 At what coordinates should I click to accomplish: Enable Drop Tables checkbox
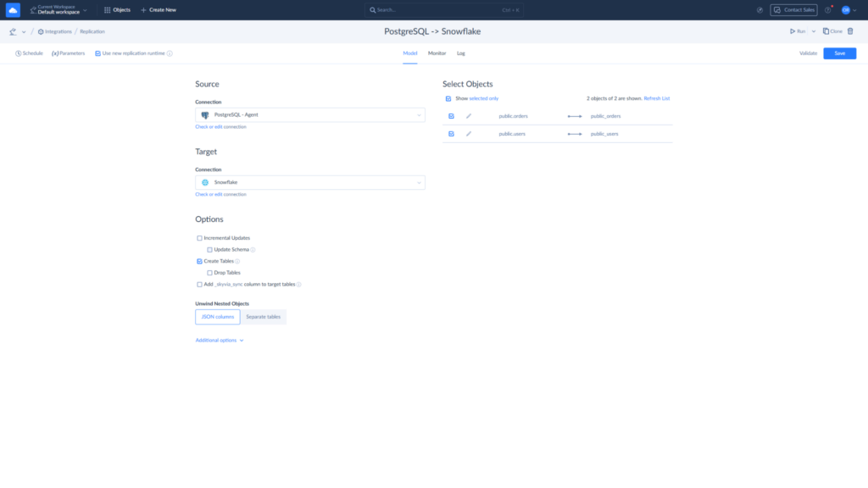click(x=210, y=273)
